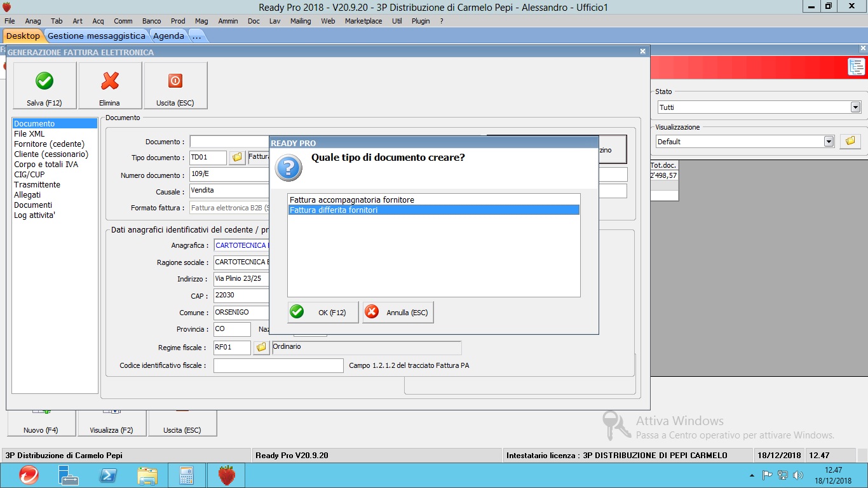Open File Explorer from the taskbar

(x=147, y=475)
